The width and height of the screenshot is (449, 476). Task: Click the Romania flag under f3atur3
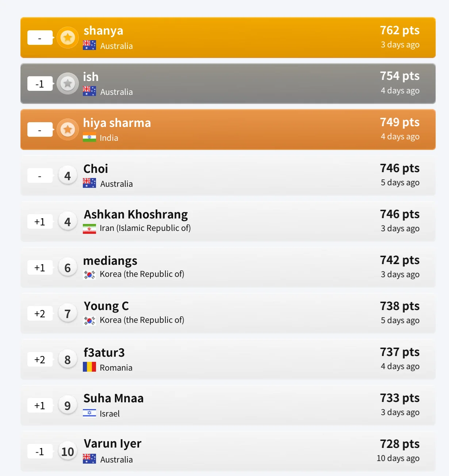point(89,367)
